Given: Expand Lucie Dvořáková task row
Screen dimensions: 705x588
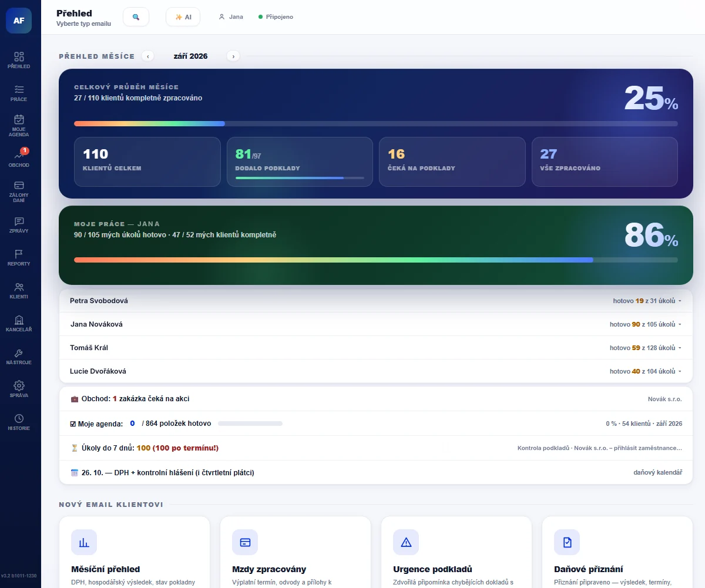Looking at the screenshot, I should [x=376, y=371].
